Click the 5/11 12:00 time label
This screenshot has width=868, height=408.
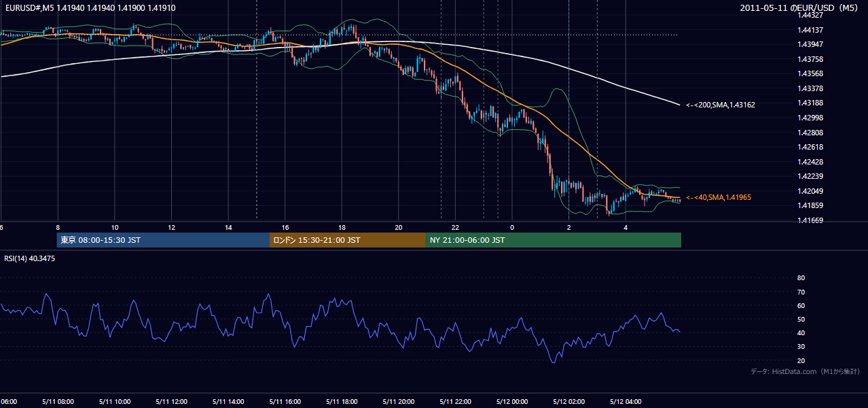(x=171, y=401)
